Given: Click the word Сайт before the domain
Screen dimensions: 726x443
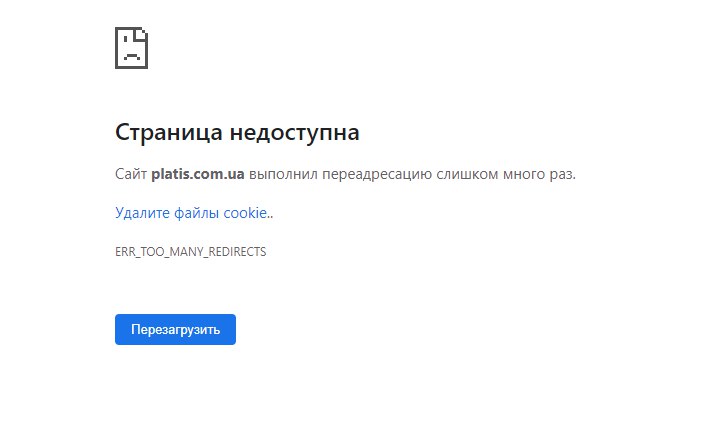Looking at the screenshot, I should 131,175.
